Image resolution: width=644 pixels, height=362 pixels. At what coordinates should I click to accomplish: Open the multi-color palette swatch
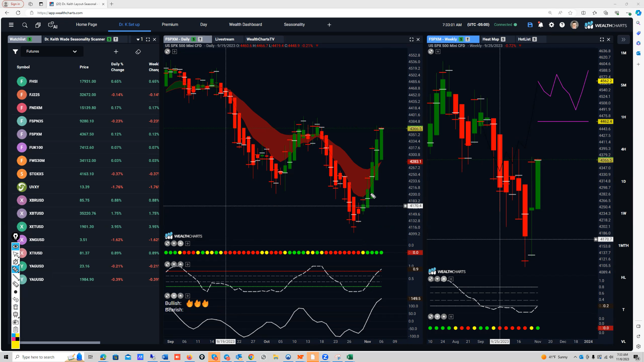[x=15, y=337]
